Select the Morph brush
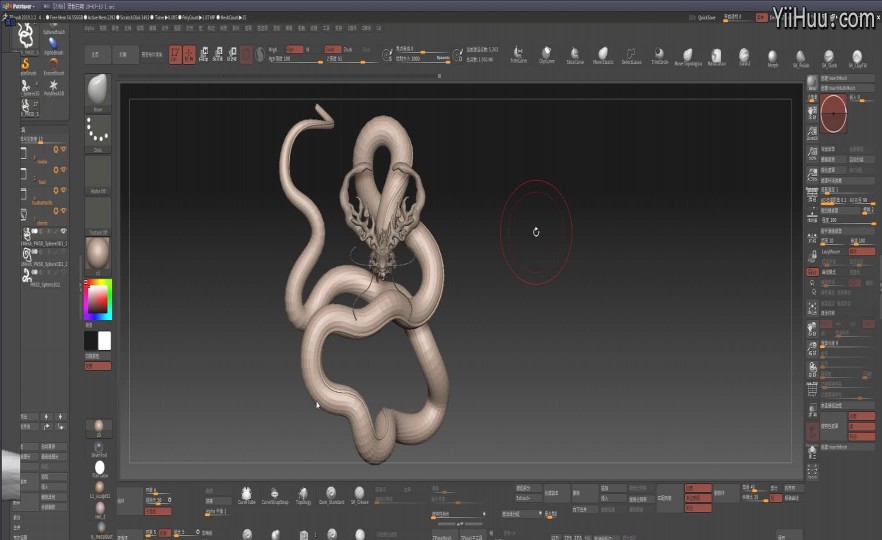 pos(772,56)
